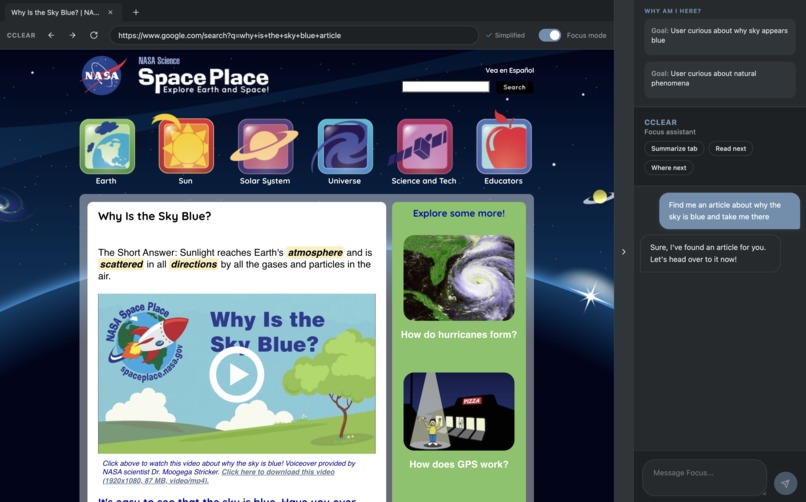Click the 'WHY AM I HERE?' section header
Screen dimensions: 806x502
[x=672, y=11]
